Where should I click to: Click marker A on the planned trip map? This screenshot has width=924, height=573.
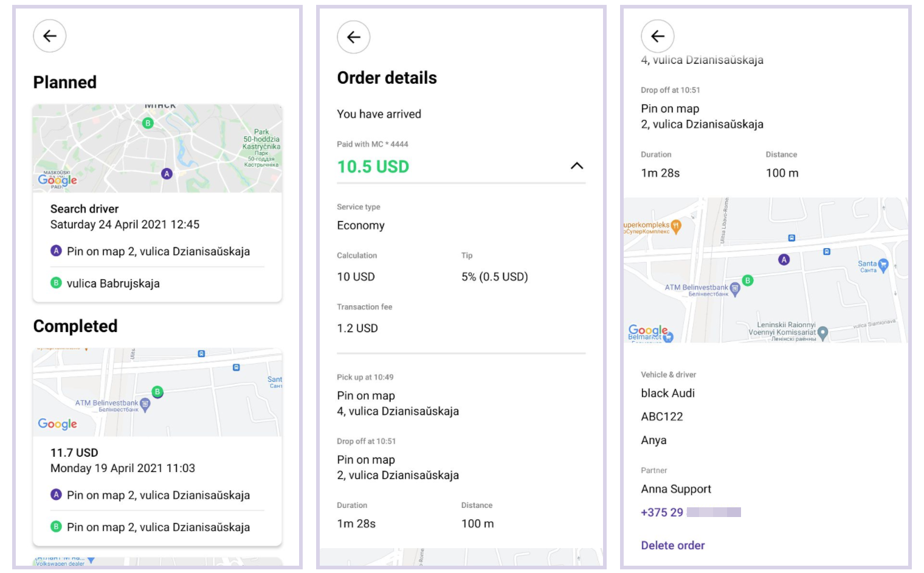pos(167,173)
